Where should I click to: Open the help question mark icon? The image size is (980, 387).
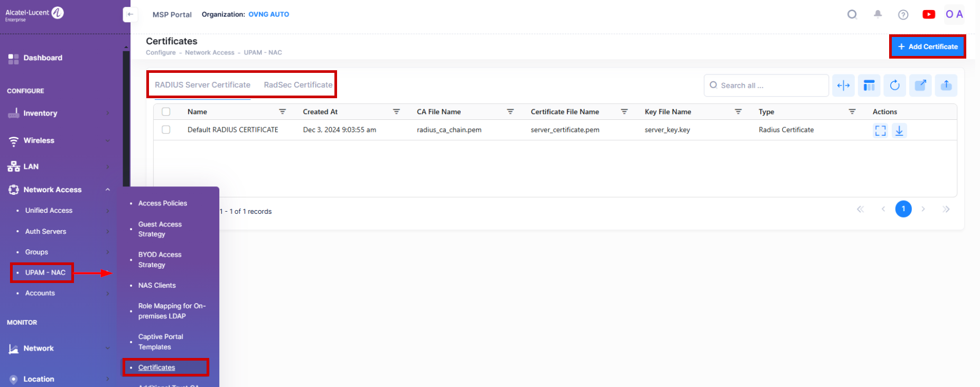[903, 15]
